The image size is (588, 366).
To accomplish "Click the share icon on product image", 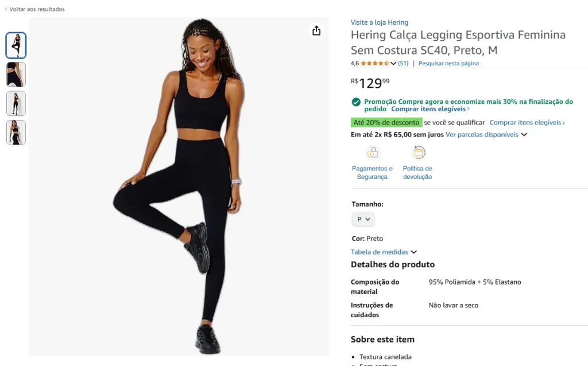I will 316,31.
